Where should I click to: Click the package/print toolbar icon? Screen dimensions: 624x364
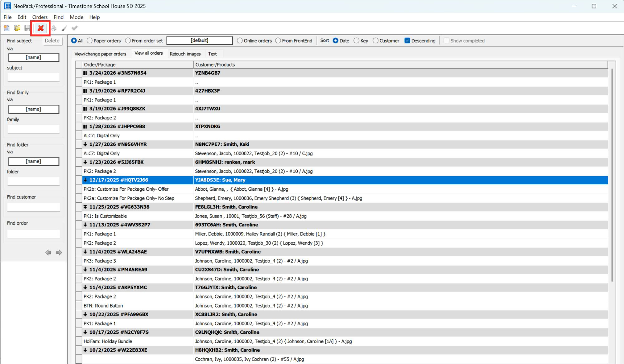pos(54,28)
